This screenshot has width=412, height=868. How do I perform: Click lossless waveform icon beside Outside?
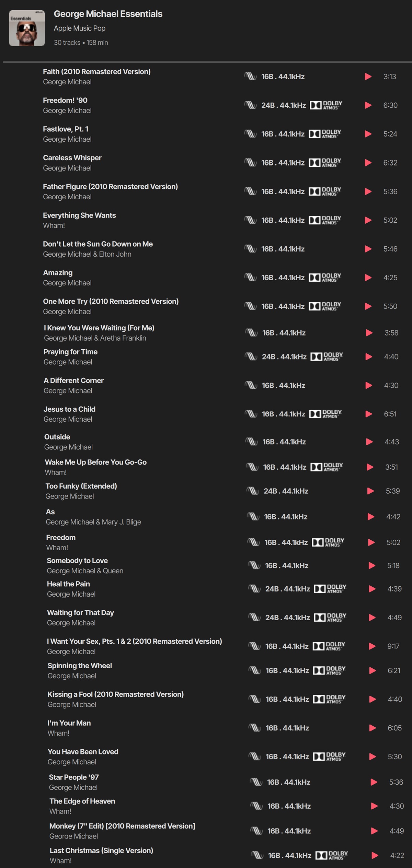(252, 442)
